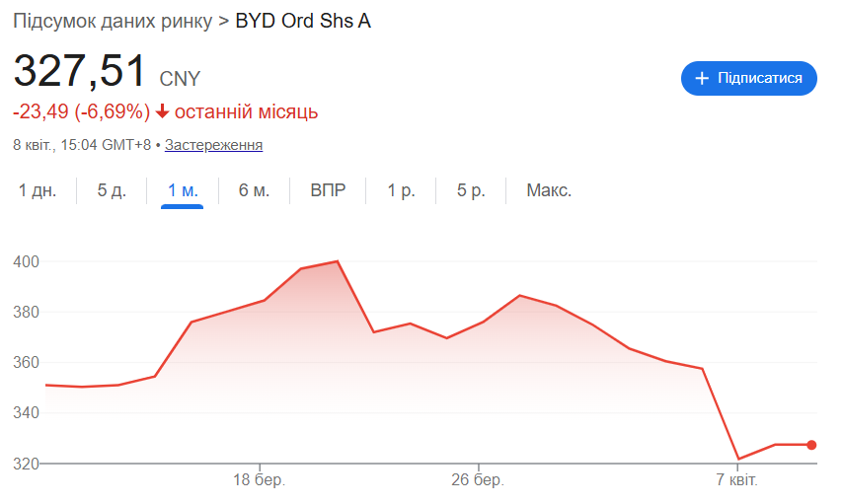Show the 6 м. chart range
The height and width of the screenshot is (504, 843).
(254, 190)
